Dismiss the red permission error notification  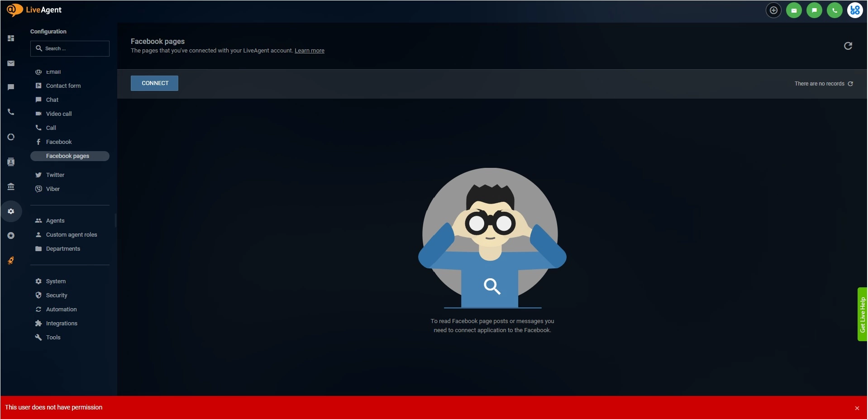[x=857, y=408]
